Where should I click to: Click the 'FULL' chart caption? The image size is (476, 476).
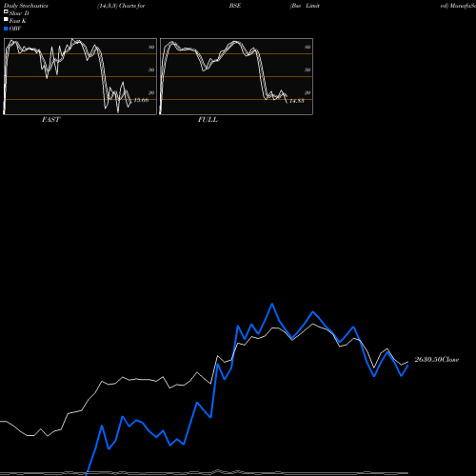[208, 120]
